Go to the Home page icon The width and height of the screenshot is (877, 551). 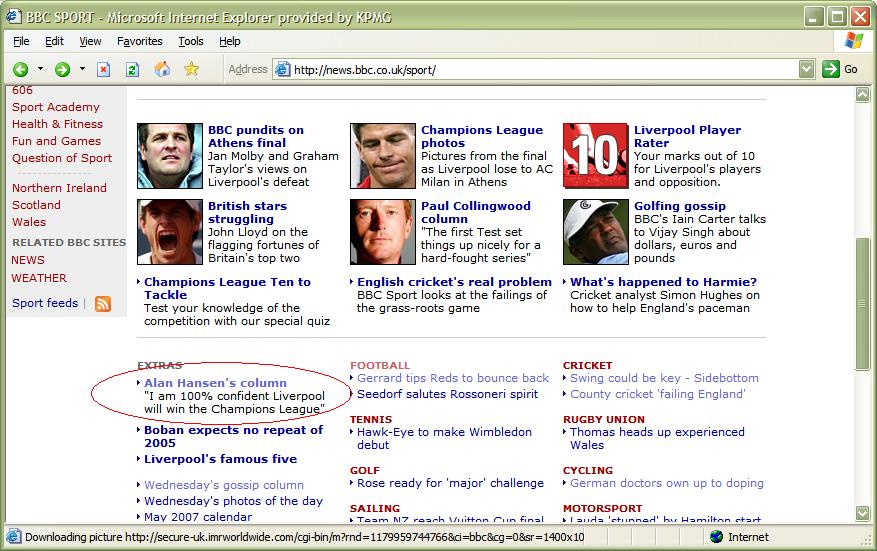point(162,69)
